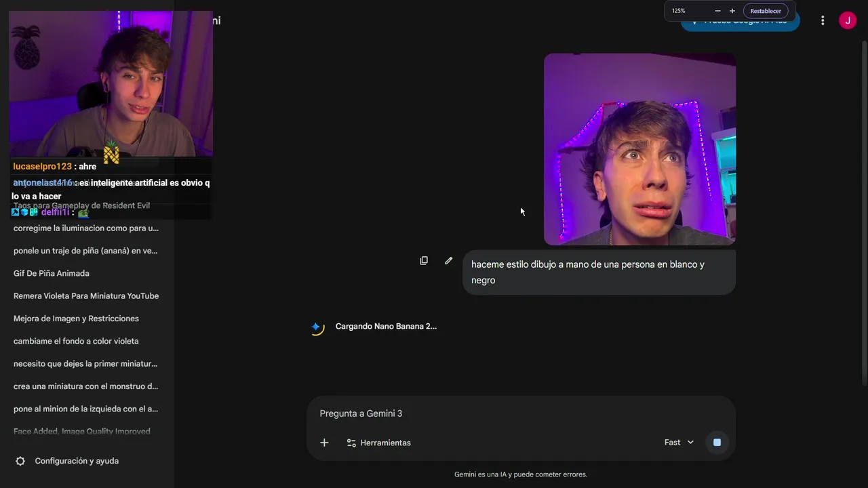This screenshot has width=868, height=488.
Task: Click username lucaselpro123 in stream chat
Action: (x=42, y=166)
